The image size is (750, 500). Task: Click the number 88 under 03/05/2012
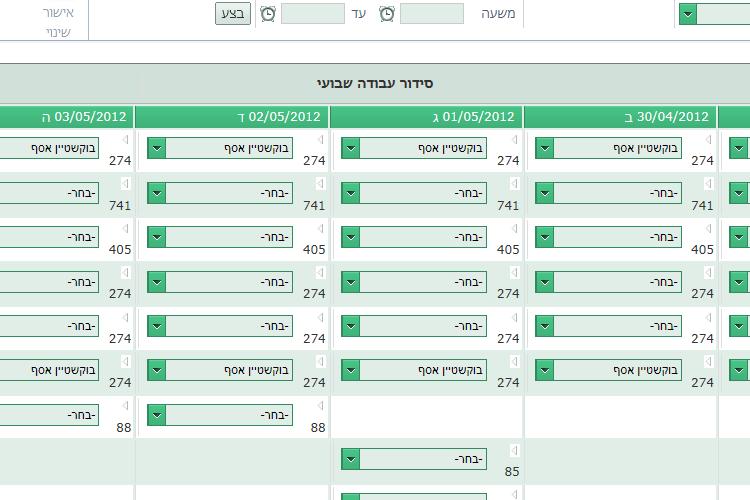(x=123, y=428)
